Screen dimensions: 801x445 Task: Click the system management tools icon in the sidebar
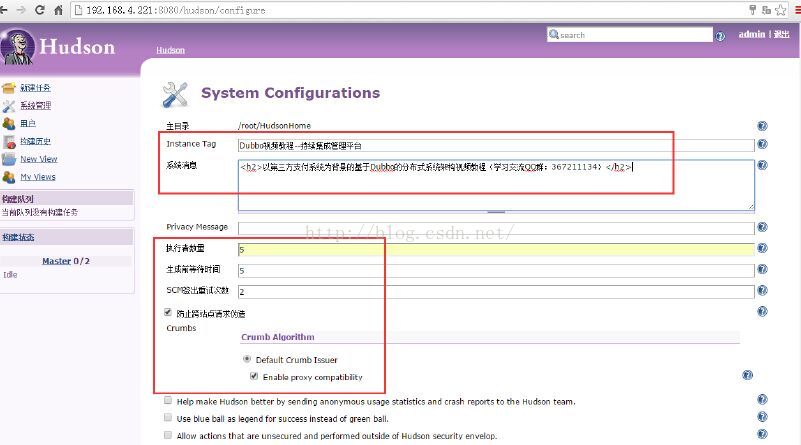(x=9, y=106)
